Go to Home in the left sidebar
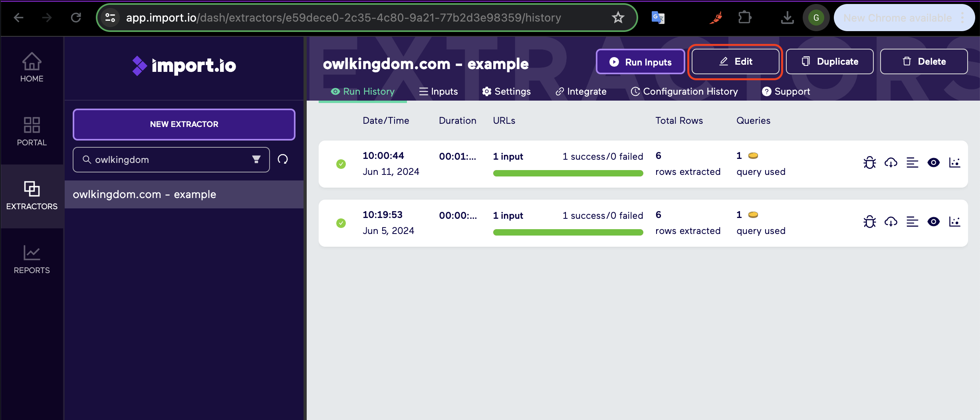Image resolution: width=980 pixels, height=420 pixels. pos(32,68)
